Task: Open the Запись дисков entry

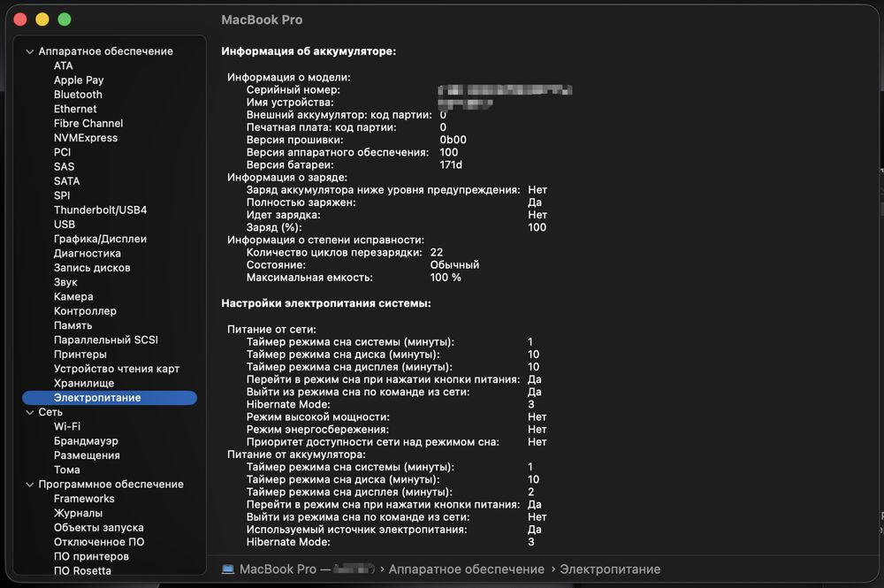Action: (92, 268)
